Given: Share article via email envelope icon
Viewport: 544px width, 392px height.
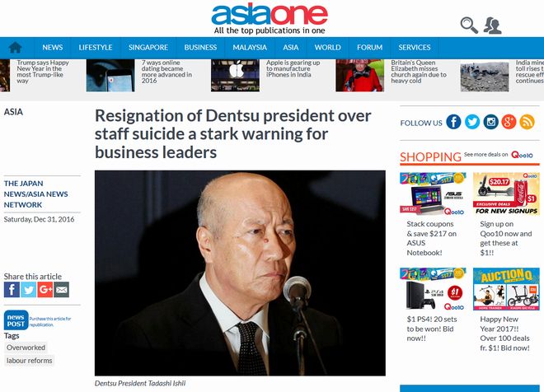Looking at the screenshot, I should pos(62,289).
